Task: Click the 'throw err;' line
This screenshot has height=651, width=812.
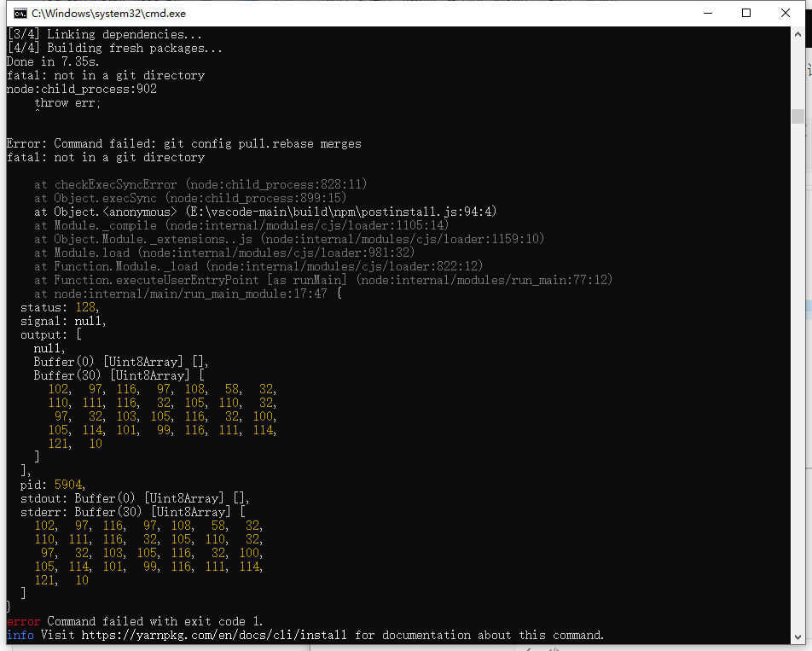Action: pyautogui.click(x=67, y=102)
